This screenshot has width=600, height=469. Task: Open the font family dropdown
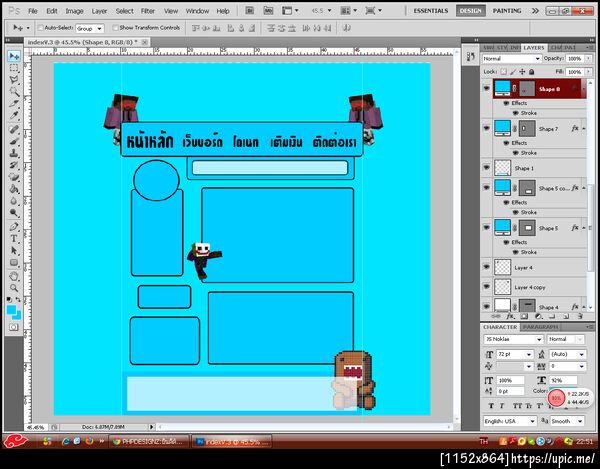pyautogui.click(x=513, y=339)
